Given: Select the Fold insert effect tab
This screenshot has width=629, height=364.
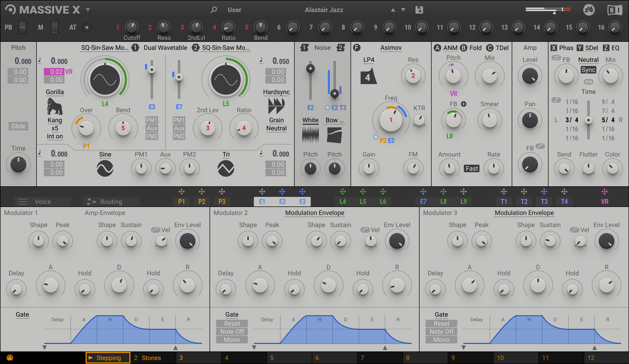Looking at the screenshot, I should tap(475, 48).
